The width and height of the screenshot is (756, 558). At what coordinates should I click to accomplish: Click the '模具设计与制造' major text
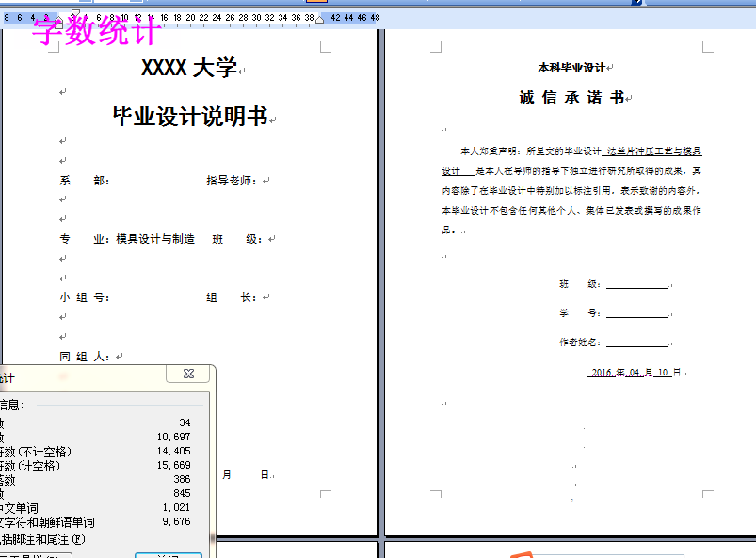point(155,239)
